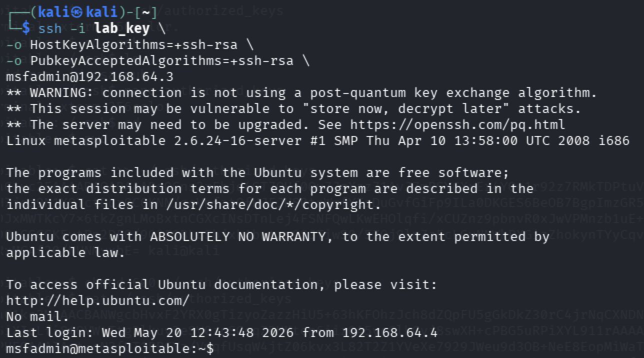Click the Linux metasploitable kernel version line
The width and height of the screenshot is (644, 358).
318,140
